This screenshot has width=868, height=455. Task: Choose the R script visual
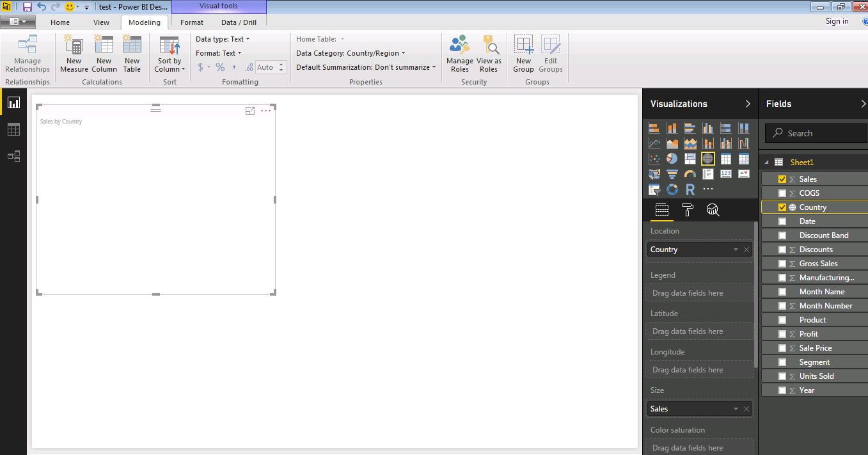tap(690, 189)
